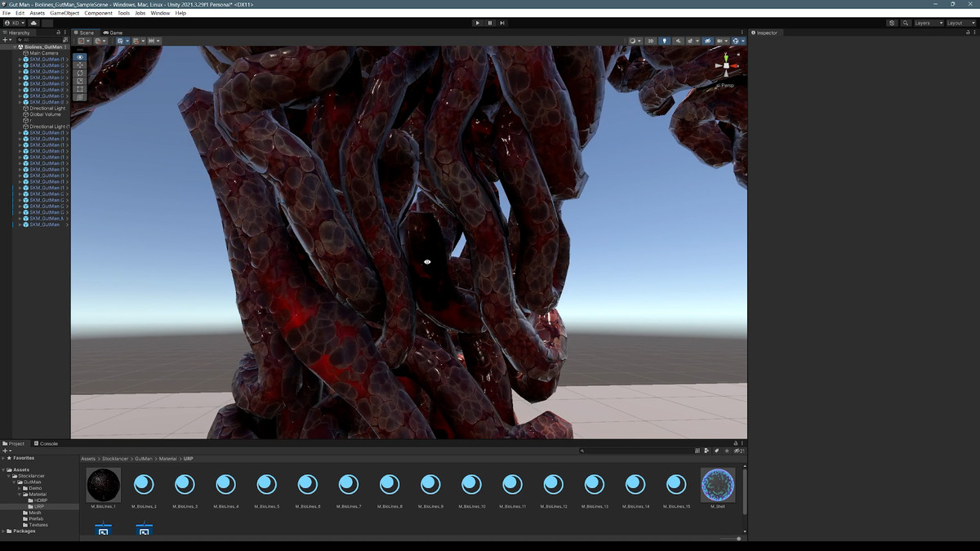Image resolution: width=980 pixels, height=551 pixels.
Task: Select the Rect tool in scene overlay
Action: point(79,89)
